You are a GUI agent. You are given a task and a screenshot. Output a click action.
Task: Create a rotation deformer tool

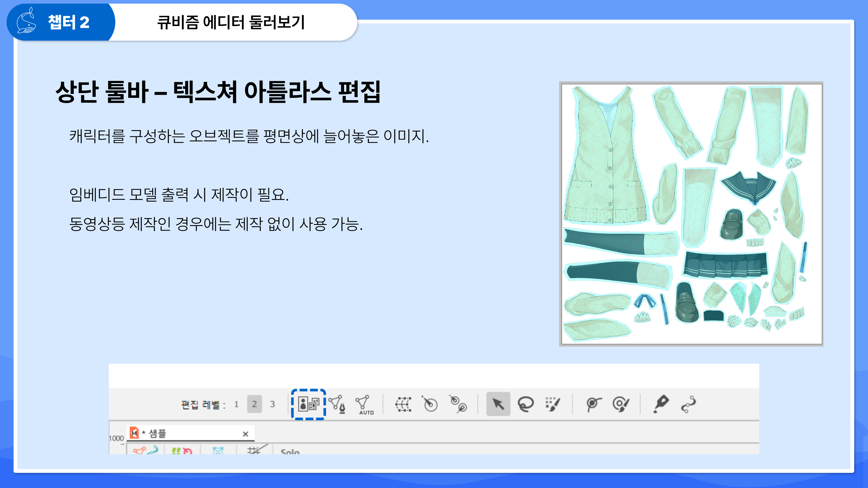(x=430, y=404)
